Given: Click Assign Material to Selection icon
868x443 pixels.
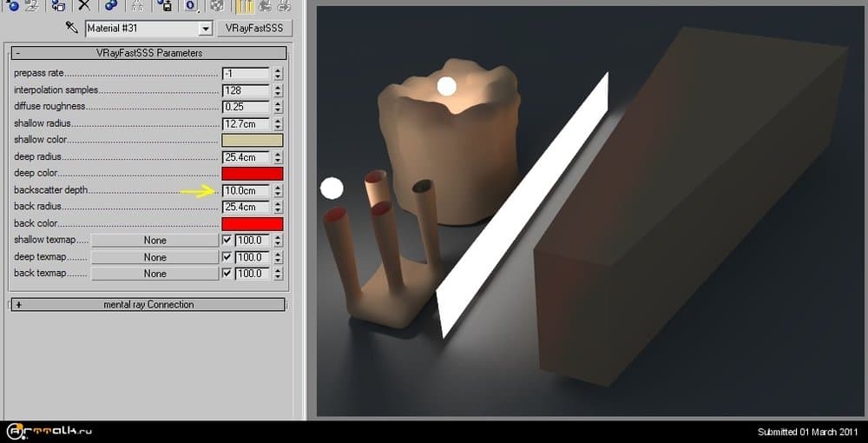Looking at the screenshot, I should pos(57,5).
